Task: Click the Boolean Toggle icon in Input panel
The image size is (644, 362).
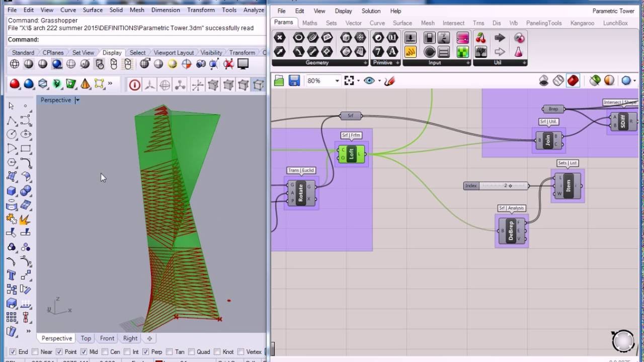Action: click(429, 38)
